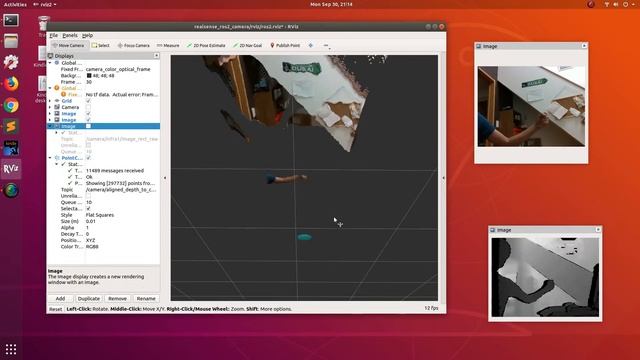
Task: Activate the Focus Camera tool
Action: (133, 45)
